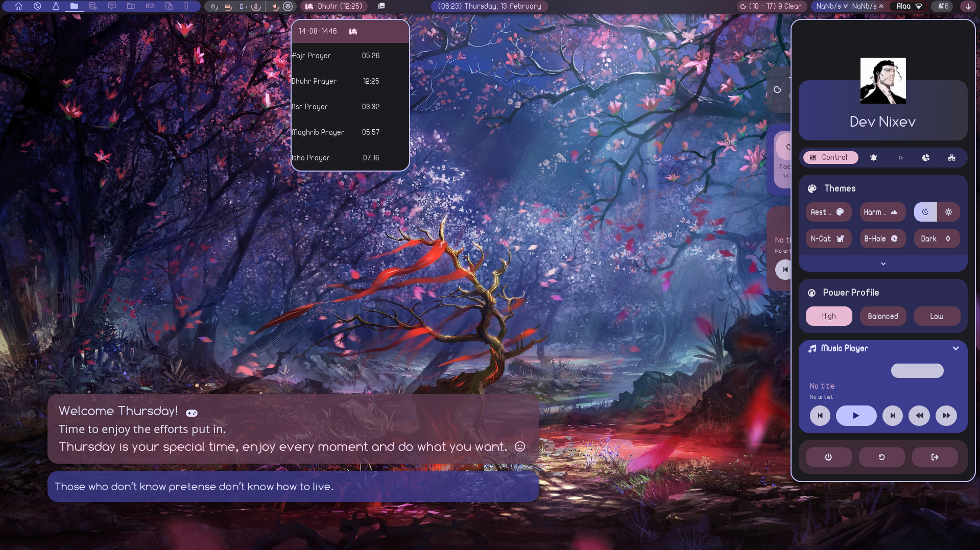Select the Asr Prayer row
980x550 pixels.
[350, 107]
